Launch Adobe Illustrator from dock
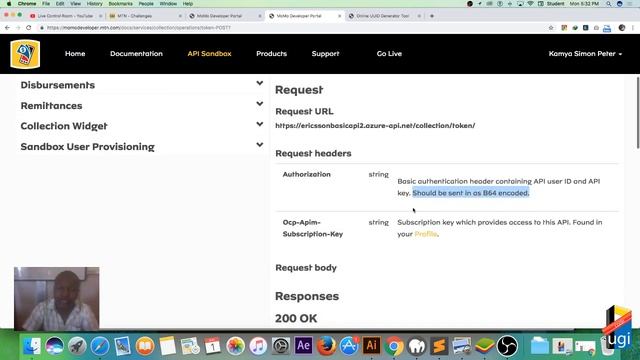The image size is (640, 360). pyautogui.click(x=371, y=346)
